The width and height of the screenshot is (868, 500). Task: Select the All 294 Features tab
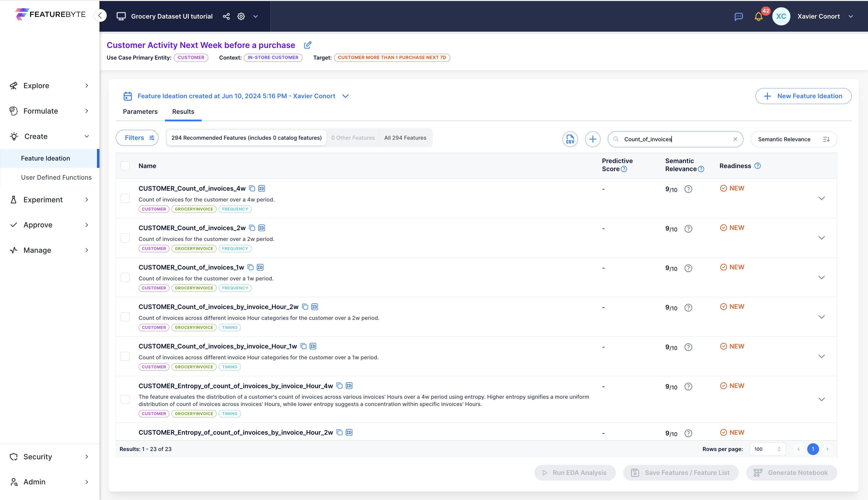click(x=405, y=138)
